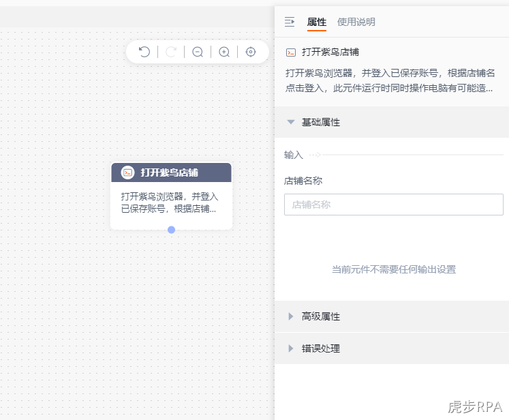
Task: Zoom in the canvas with plus magnifier
Action: click(224, 52)
